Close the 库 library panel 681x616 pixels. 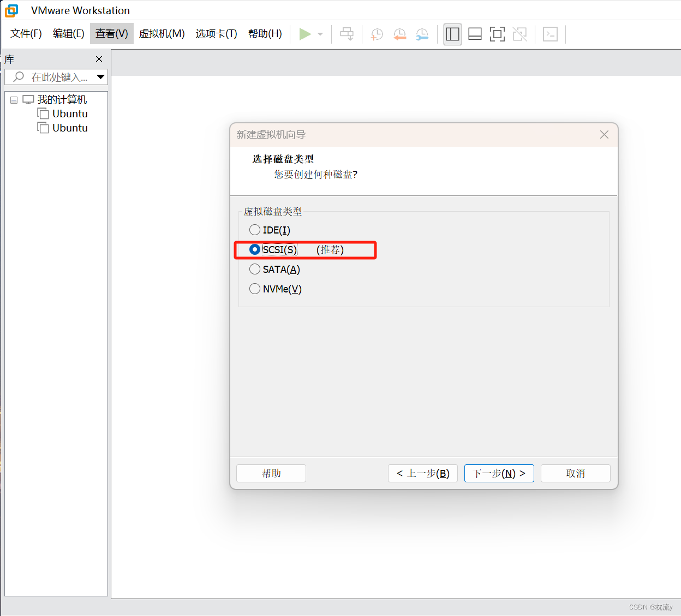99,59
